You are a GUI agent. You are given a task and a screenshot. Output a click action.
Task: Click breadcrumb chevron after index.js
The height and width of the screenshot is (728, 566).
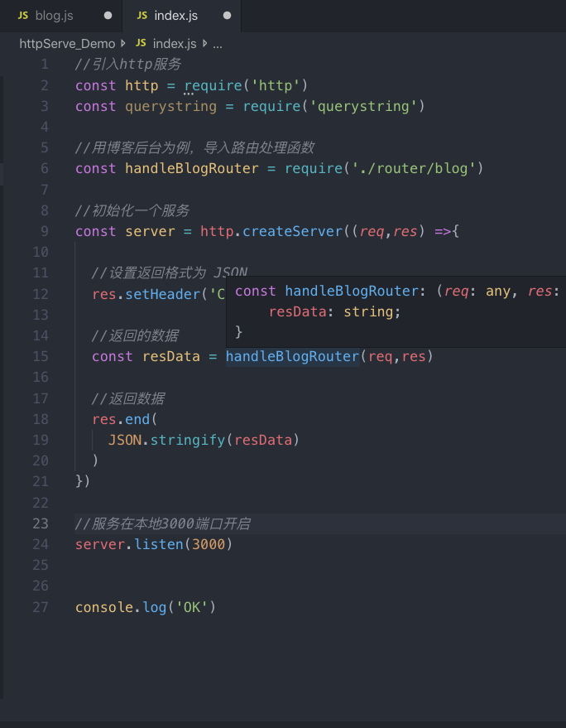tap(204, 44)
